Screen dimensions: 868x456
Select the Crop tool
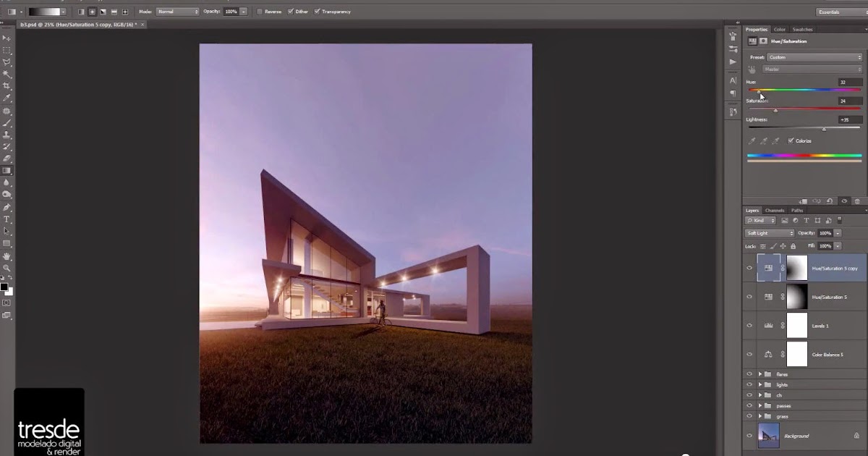pyautogui.click(x=7, y=86)
